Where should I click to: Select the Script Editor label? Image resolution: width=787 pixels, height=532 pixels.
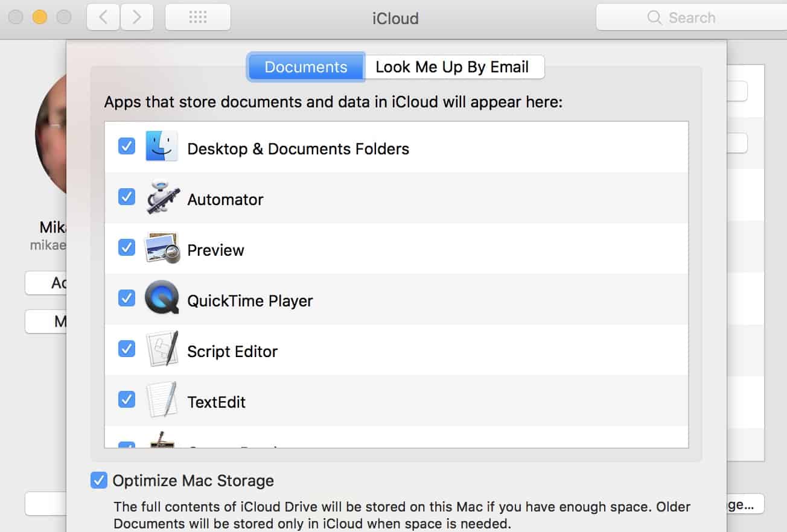point(232,351)
